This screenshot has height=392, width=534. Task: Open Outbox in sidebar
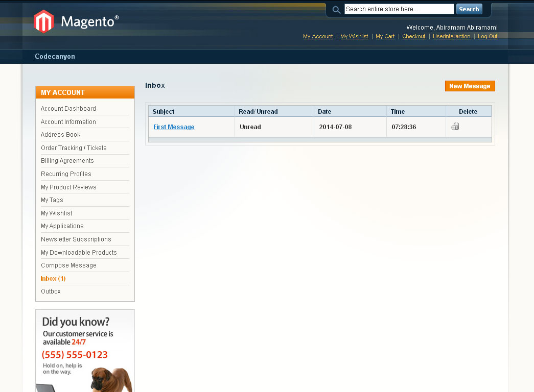click(x=51, y=291)
